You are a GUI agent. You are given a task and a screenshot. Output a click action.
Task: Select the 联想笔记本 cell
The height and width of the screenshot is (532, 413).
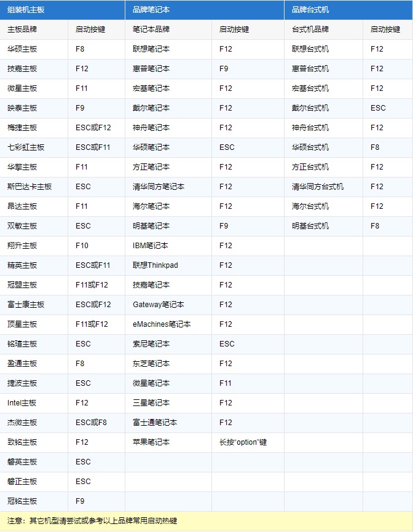pyautogui.click(x=151, y=49)
